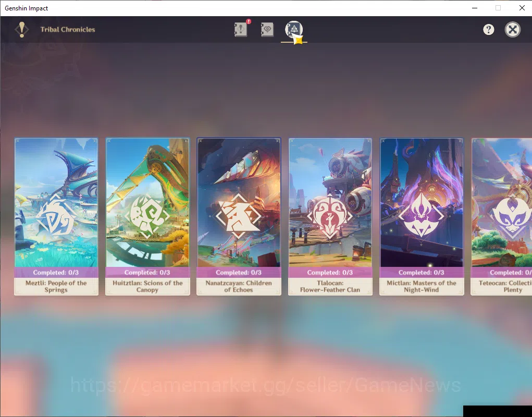Click the Tlalocan red tribe emblem
The height and width of the screenshot is (417, 532).
330,216
